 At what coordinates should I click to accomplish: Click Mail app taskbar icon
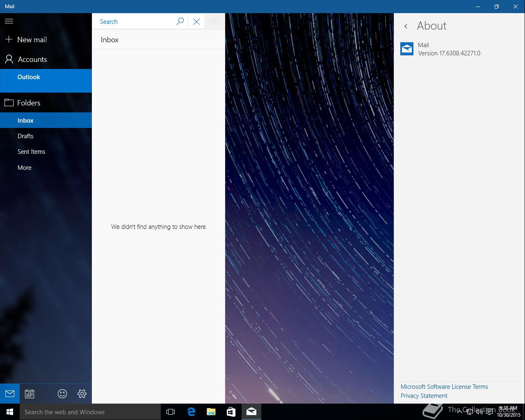[251, 412]
